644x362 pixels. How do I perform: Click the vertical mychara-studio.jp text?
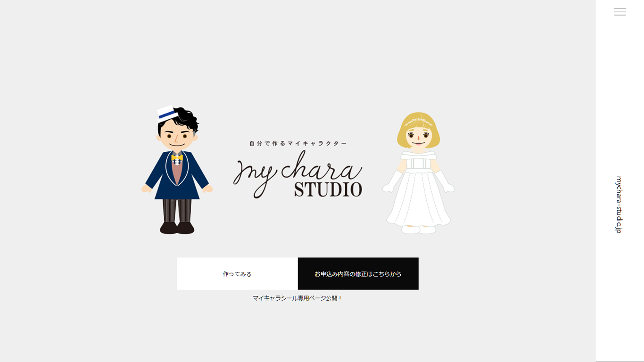pyautogui.click(x=619, y=205)
